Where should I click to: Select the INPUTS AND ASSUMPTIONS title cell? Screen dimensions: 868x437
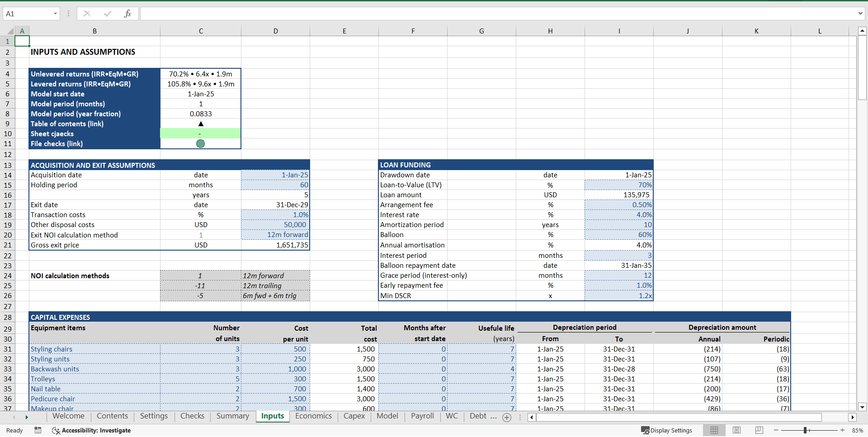pos(94,52)
